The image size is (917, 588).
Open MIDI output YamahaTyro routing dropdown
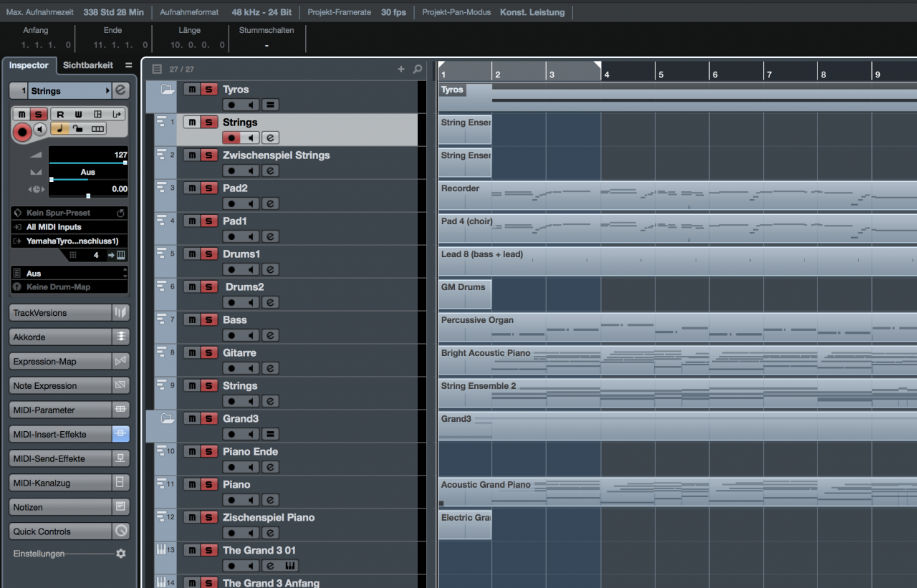pyautogui.click(x=69, y=241)
